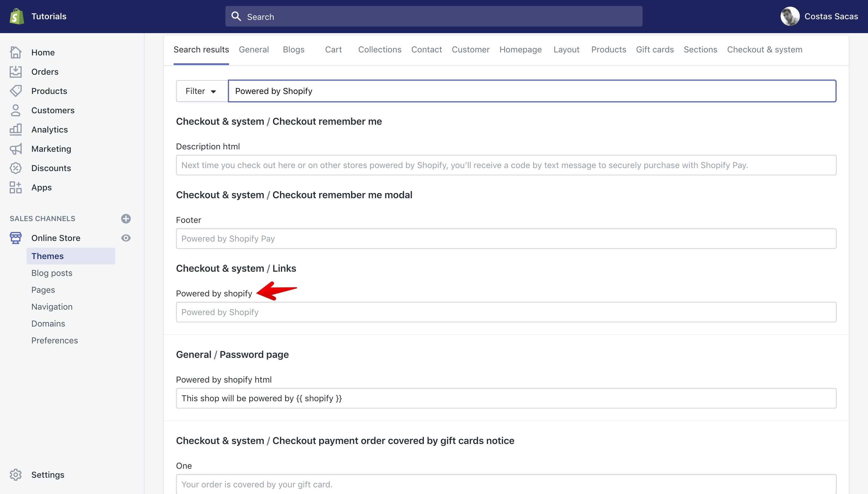
Task: Open the Layout tab
Action: point(566,49)
